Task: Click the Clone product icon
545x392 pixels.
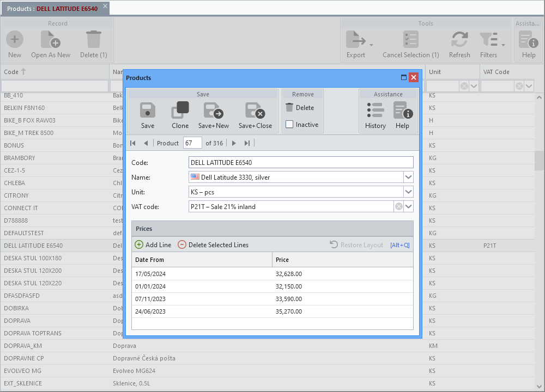Action: coord(180,110)
